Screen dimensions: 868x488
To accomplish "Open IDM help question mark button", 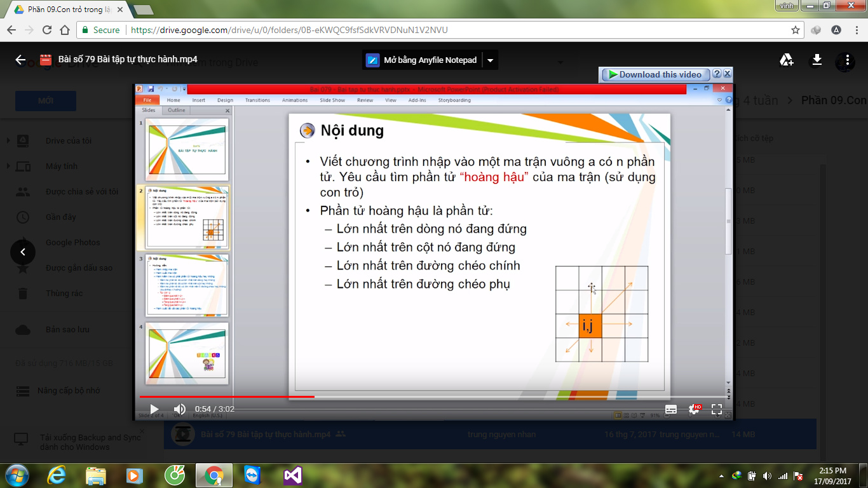I will 717,74.
